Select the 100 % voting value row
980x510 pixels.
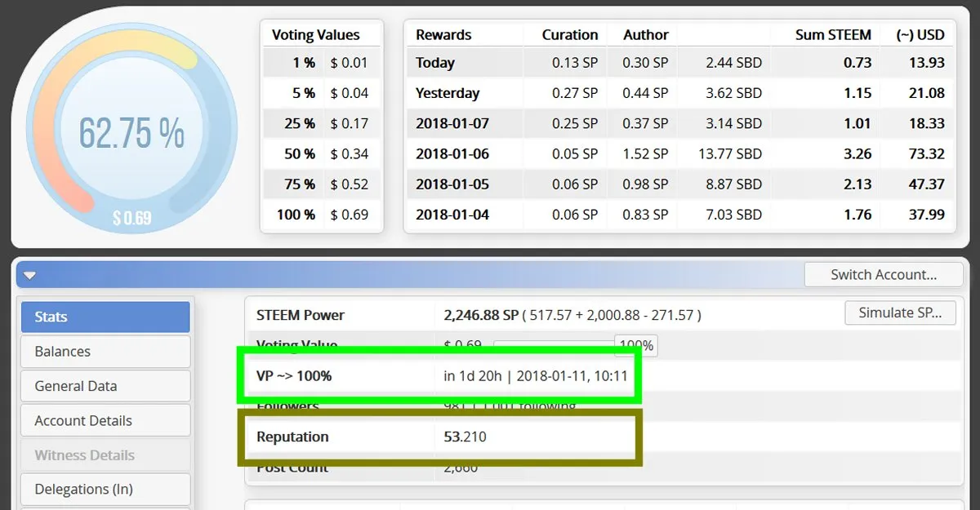322,215
